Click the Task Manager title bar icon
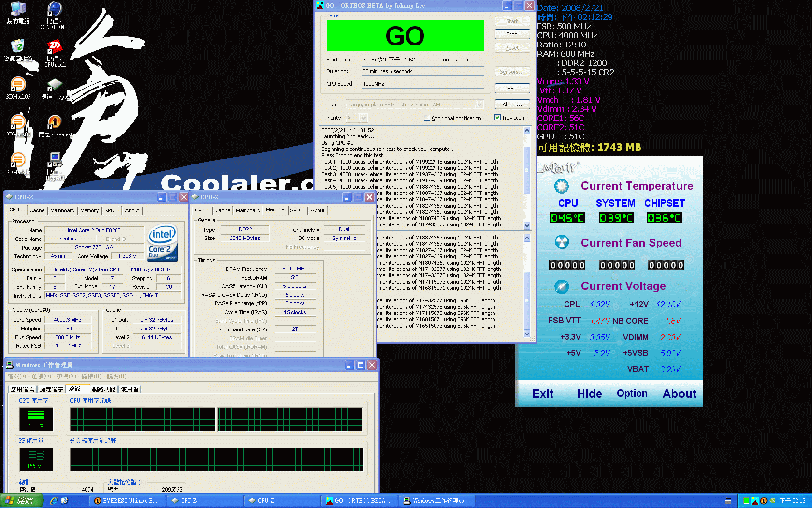Screen dimensions: 812x508 tap(10, 365)
